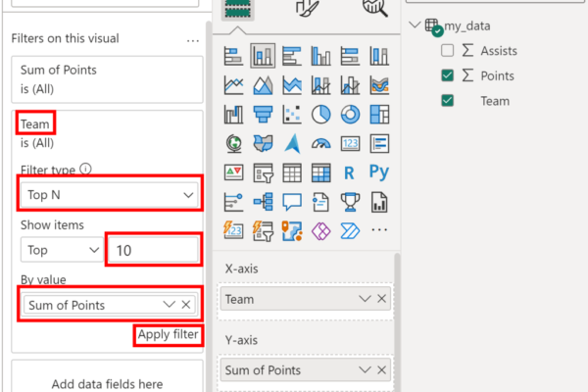Click the Filter type info icon
Viewport: 588px width, 392px height.
coord(85,170)
